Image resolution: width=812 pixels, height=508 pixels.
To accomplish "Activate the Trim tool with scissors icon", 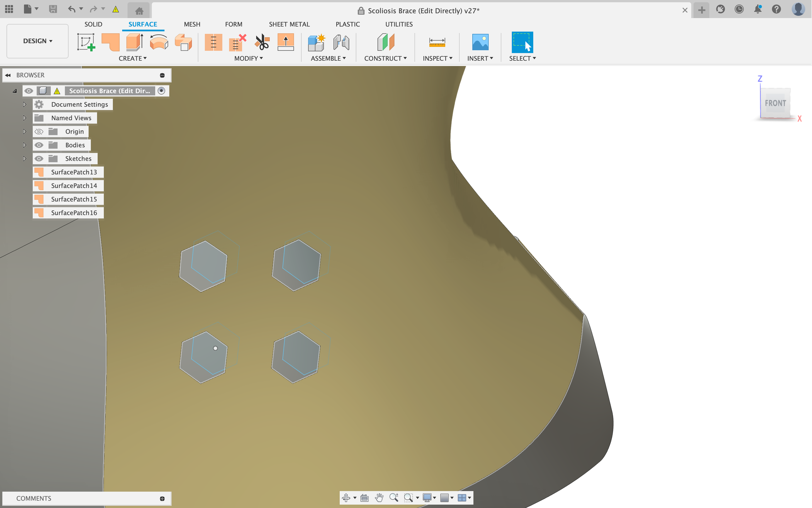I will 261,42.
